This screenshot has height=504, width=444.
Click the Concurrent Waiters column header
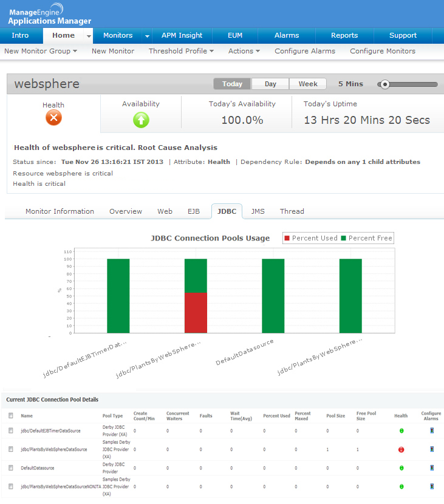[178, 415]
